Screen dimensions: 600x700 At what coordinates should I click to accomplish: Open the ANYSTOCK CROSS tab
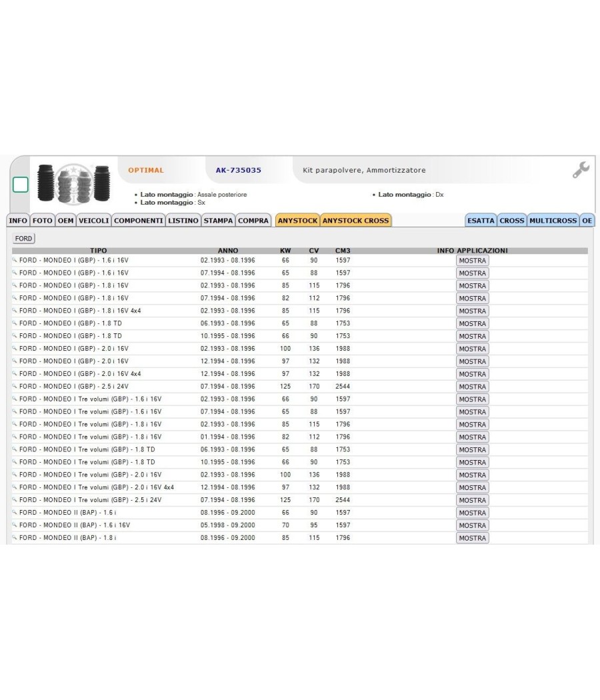coord(356,221)
